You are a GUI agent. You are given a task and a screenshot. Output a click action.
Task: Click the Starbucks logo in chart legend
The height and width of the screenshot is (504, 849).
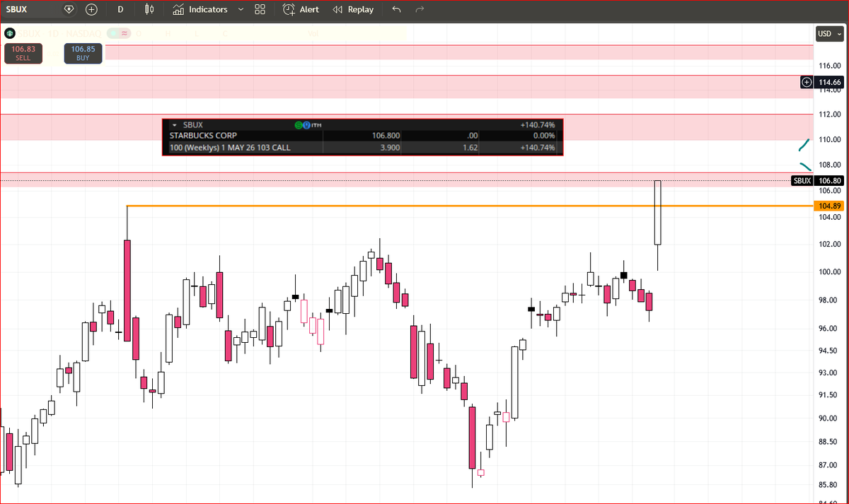9,33
